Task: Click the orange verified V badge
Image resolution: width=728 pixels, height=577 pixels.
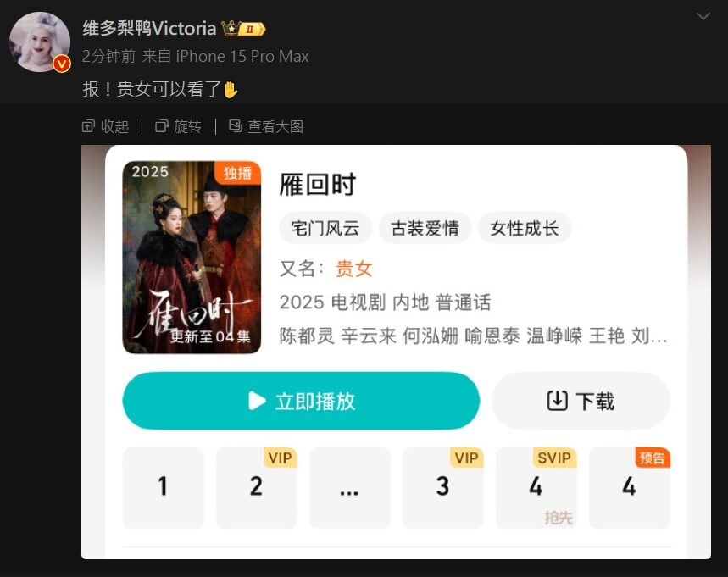Action: 62,64
